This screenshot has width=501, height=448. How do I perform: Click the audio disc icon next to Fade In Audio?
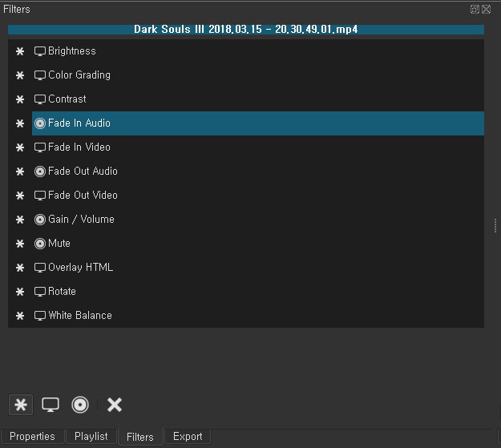pos(40,123)
